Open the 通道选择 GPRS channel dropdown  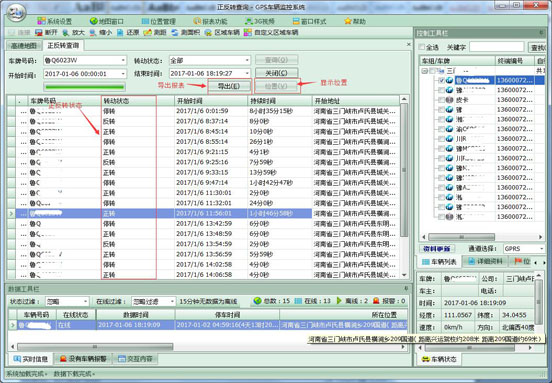(x=541, y=249)
